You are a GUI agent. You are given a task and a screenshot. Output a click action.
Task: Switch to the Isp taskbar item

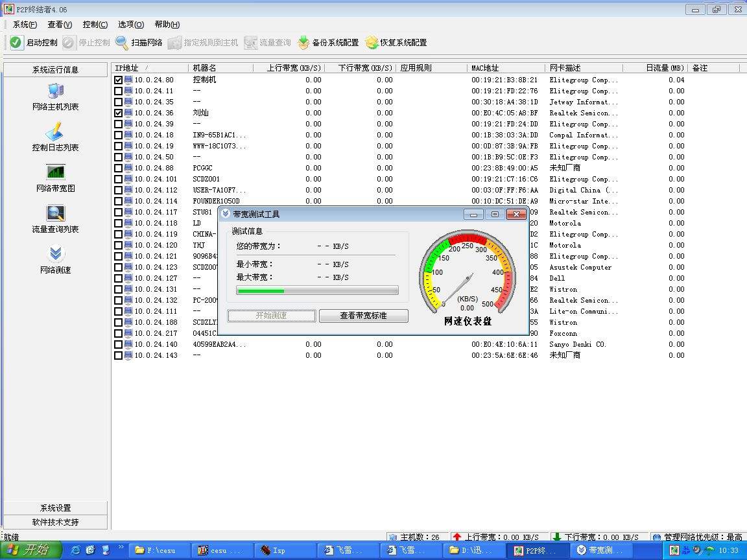click(x=285, y=550)
